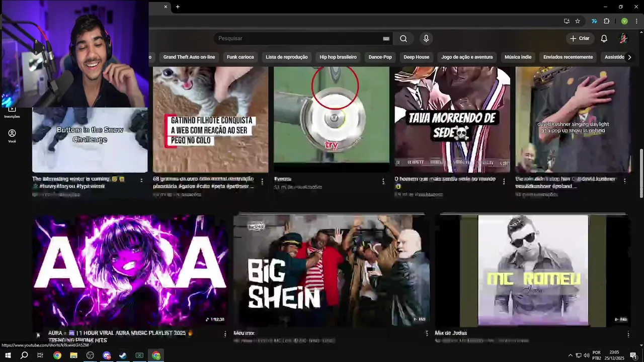Viewport: 644px width, 362px height.
Task: Close the current browser tab
Action: pyautogui.click(x=166, y=7)
